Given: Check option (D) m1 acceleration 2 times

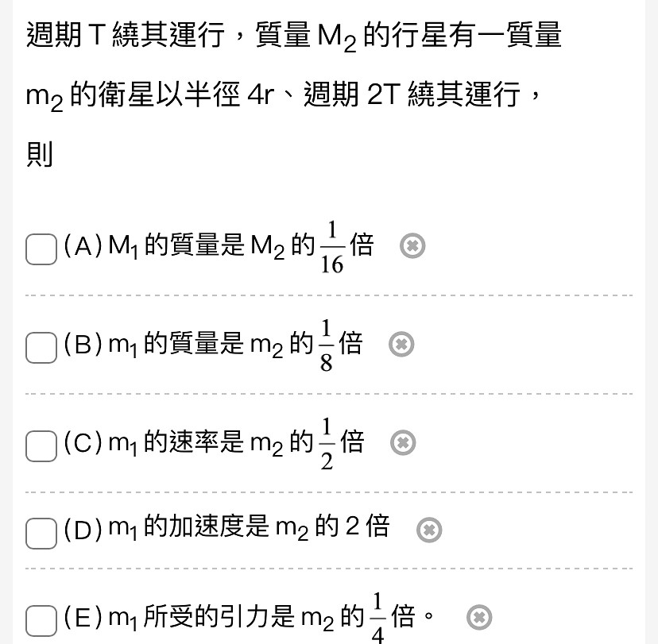Looking at the screenshot, I should point(41,534).
